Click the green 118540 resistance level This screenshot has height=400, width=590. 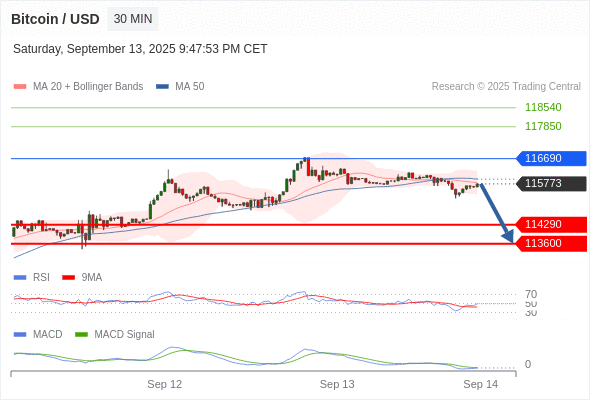(x=543, y=107)
